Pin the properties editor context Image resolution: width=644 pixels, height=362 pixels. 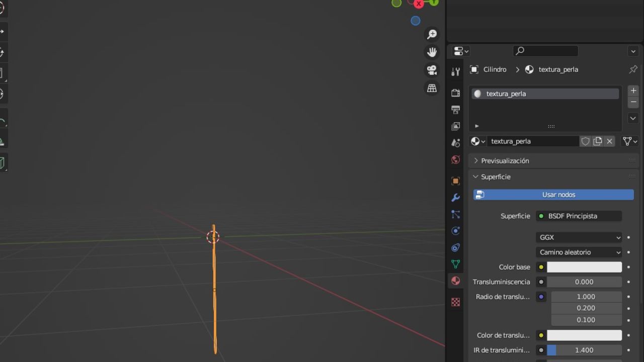point(633,69)
